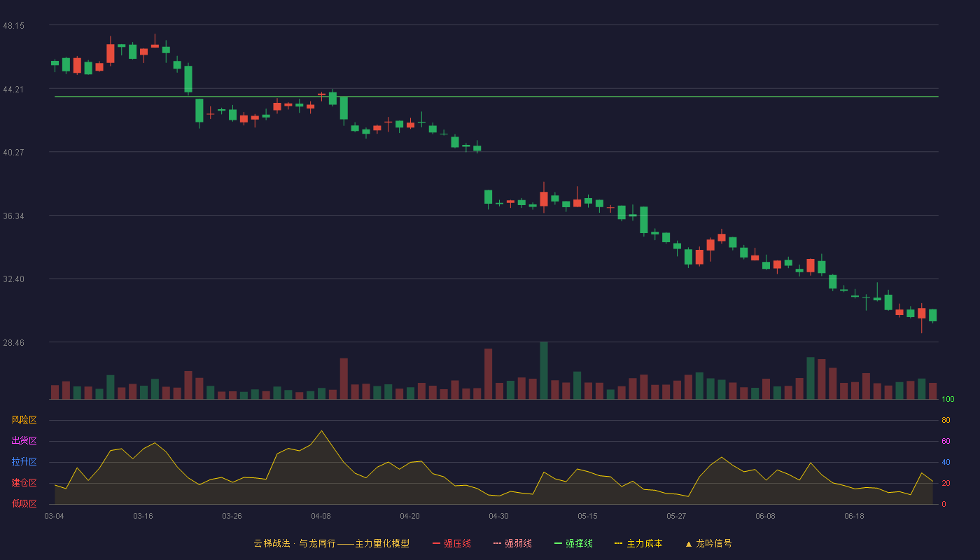The image size is (980, 560).
Task: Click the 龙吟信号 triangle legend marker
Action: 689,543
